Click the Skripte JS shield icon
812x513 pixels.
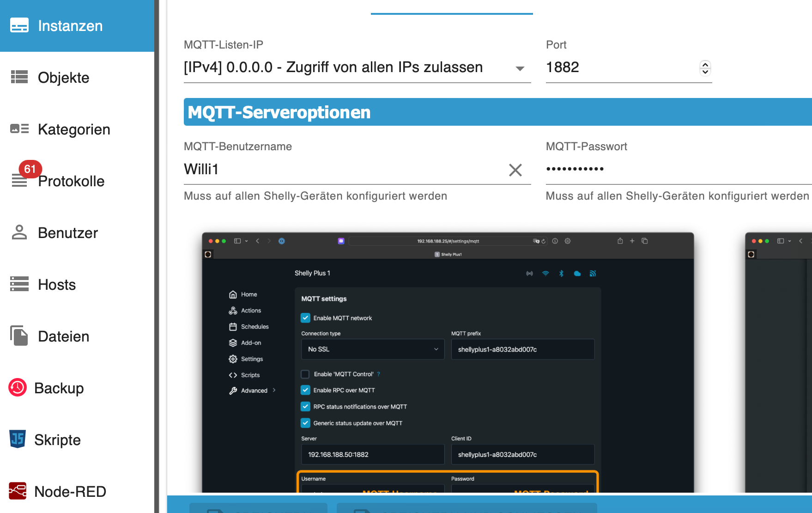click(18, 439)
